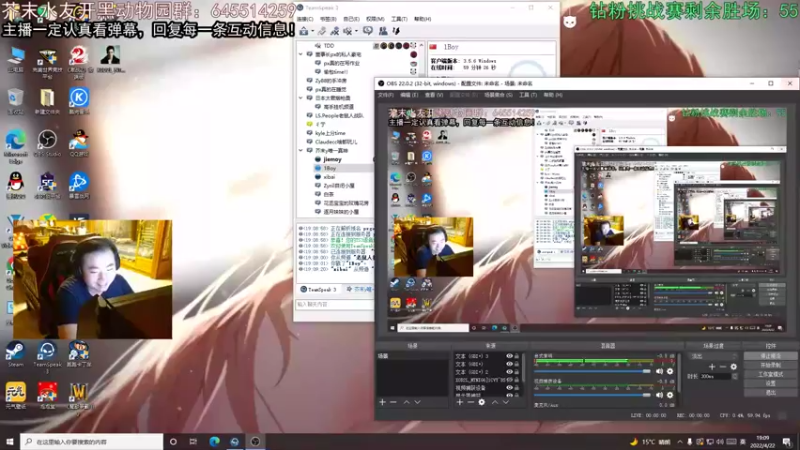Click the Windows taskbar search box
Viewport: 800px width, 450px height.
click(92, 442)
